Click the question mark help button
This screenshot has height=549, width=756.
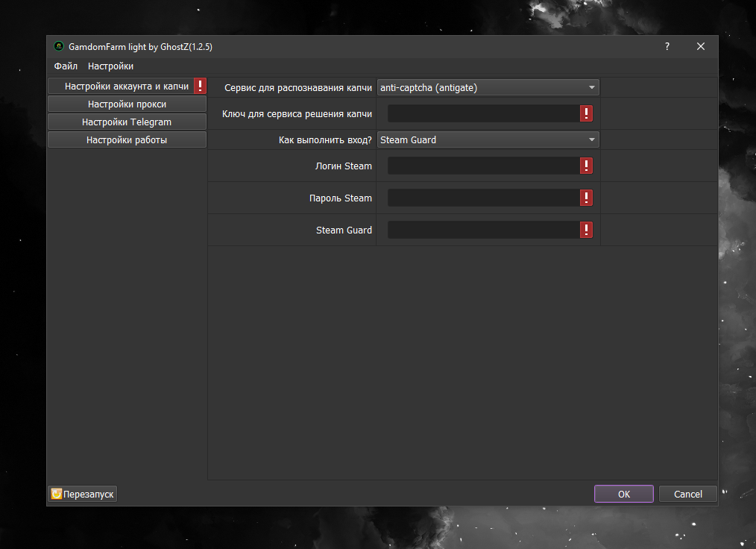pyautogui.click(x=667, y=46)
